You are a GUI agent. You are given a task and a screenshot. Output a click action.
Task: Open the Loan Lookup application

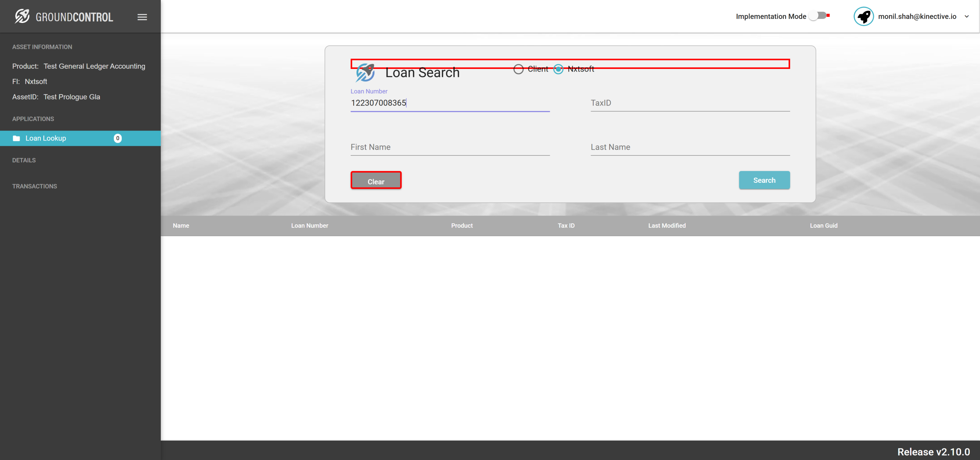(46, 138)
